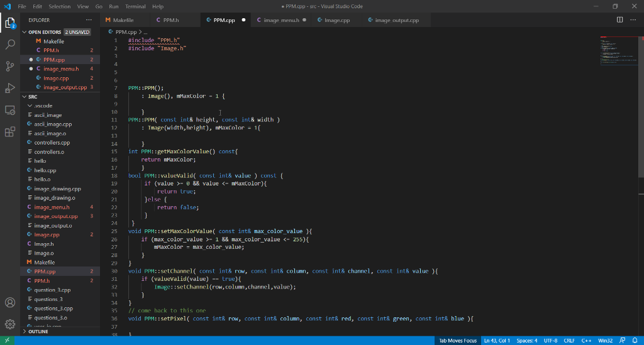Expand the Outline section

click(38, 331)
